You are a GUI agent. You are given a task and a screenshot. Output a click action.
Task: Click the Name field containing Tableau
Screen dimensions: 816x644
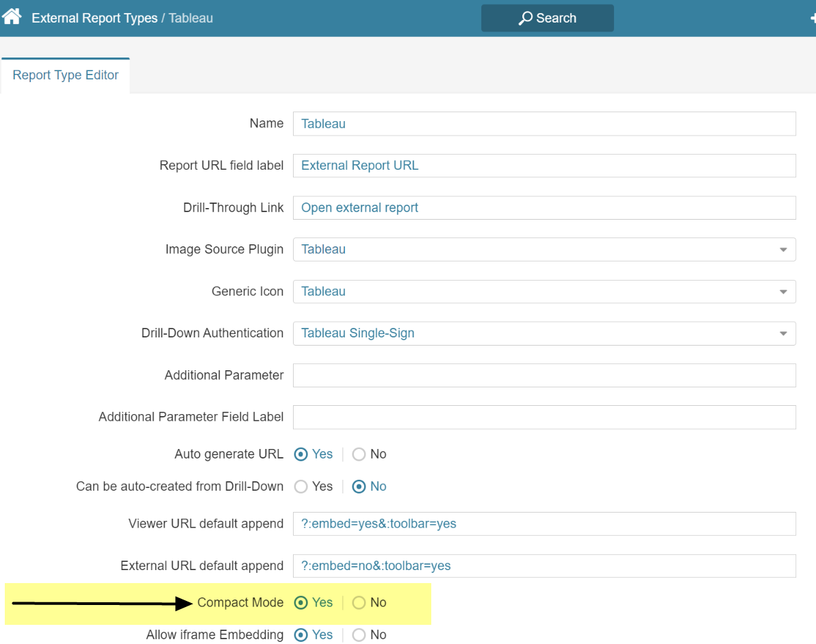pyautogui.click(x=544, y=124)
